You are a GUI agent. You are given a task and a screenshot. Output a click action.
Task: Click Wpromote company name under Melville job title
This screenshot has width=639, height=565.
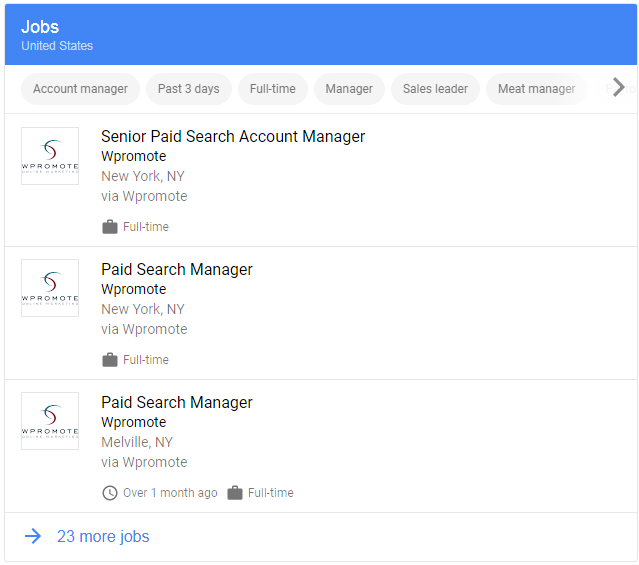pos(134,422)
